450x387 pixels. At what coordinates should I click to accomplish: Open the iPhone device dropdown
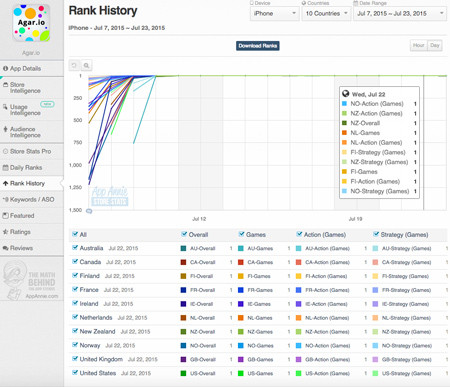(x=274, y=14)
